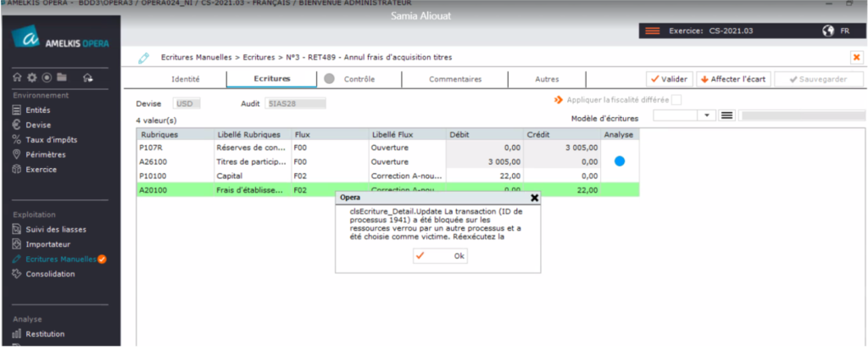This screenshot has width=868, height=347.
Task: Open the folder icon in sidebar toolbar
Action: pyautogui.click(x=61, y=78)
